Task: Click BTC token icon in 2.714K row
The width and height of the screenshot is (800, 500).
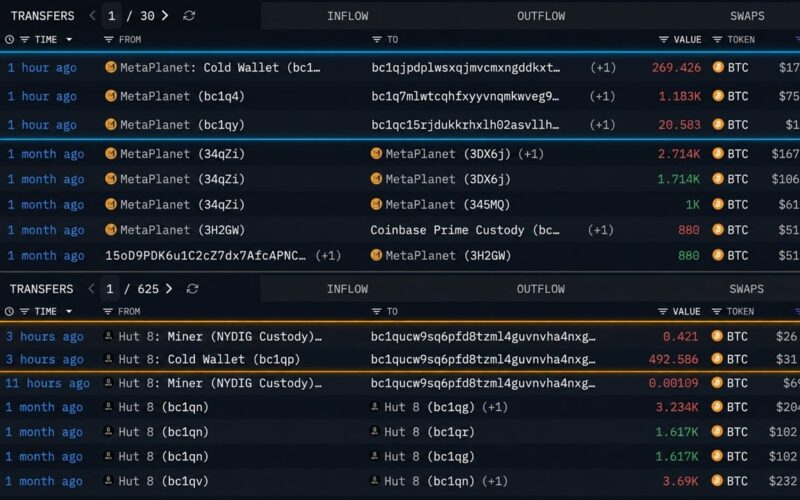Action: click(x=718, y=153)
